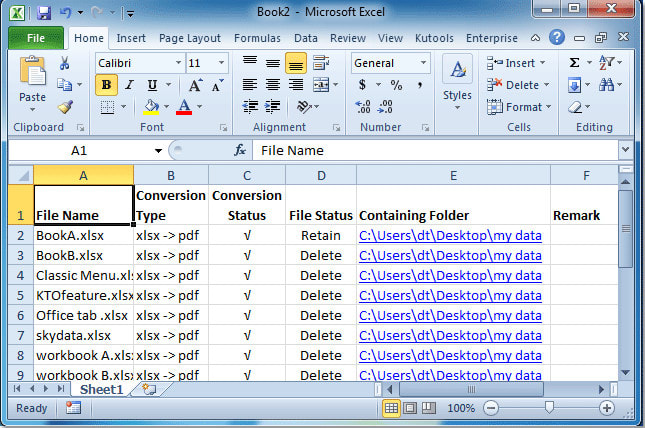
Task: Select the Format Painter brush
Action: [65, 107]
